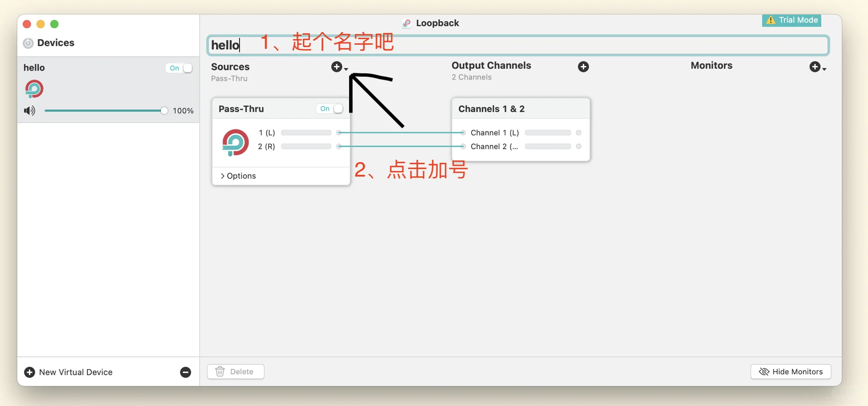Click the Channel 1 (L) label
This screenshot has height=406, width=868.
tap(495, 132)
